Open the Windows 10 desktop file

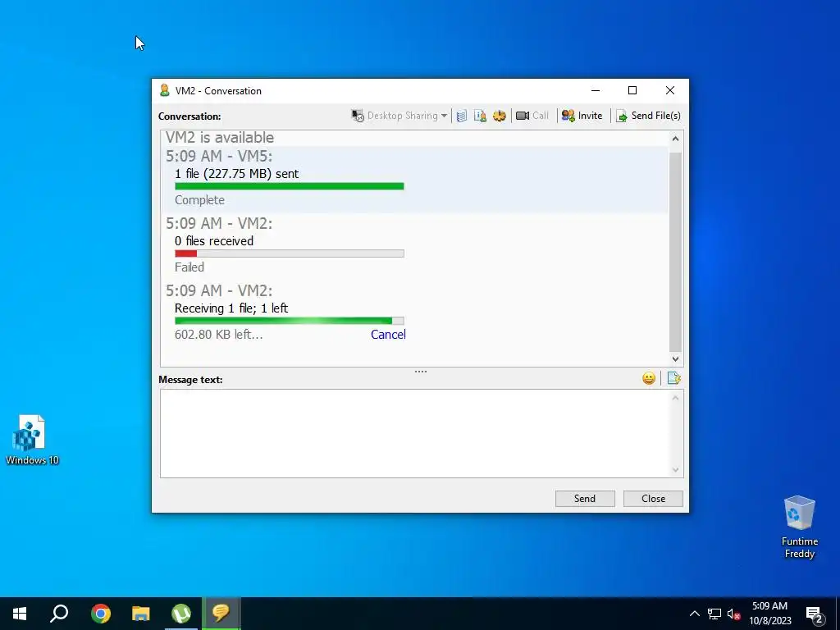pos(32,440)
